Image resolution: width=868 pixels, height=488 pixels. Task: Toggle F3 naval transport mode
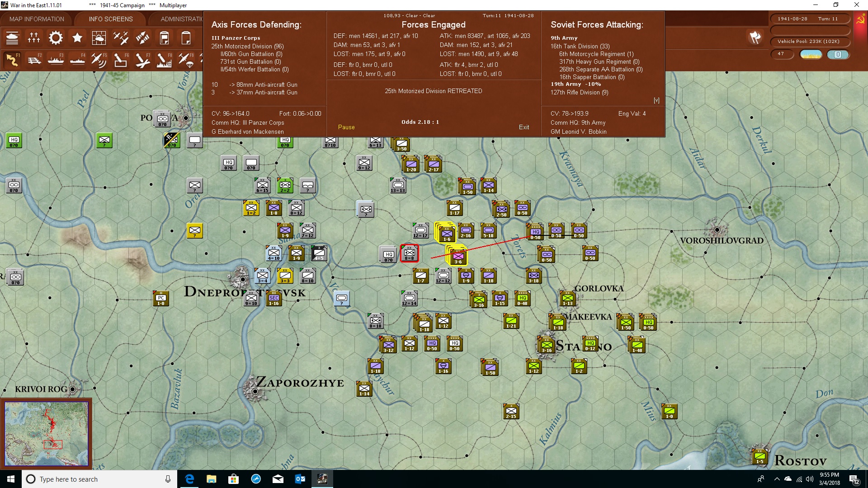[56, 60]
